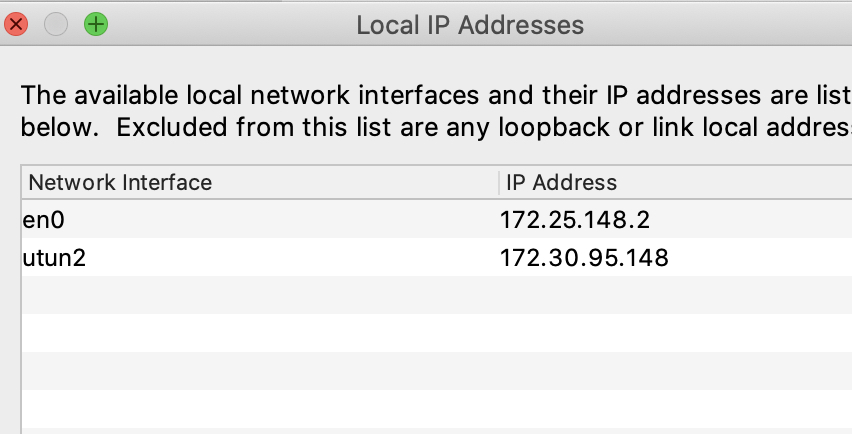Click the grayed-out minimize window button

56,24
